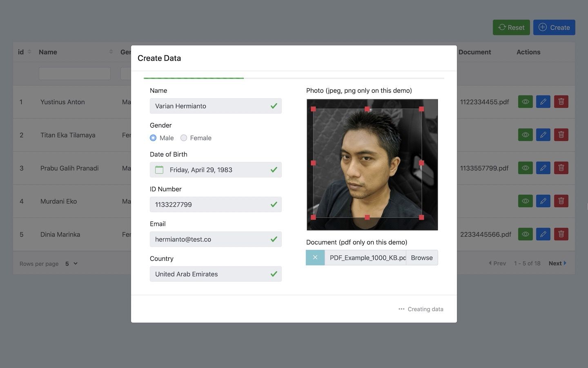Click the edit pencil icon for Prabu Galih Pranadi
Image resolution: width=588 pixels, height=368 pixels.
point(543,168)
